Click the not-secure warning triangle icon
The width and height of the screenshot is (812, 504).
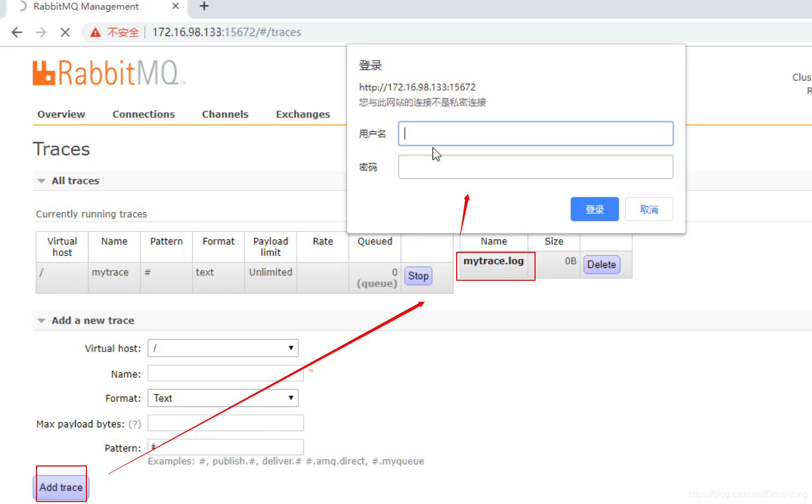[x=96, y=32]
